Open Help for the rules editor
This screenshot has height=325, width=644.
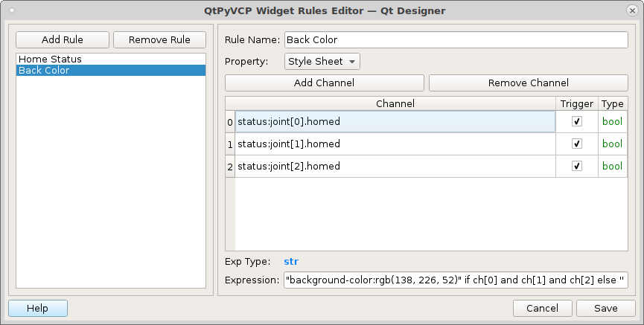[x=38, y=309]
